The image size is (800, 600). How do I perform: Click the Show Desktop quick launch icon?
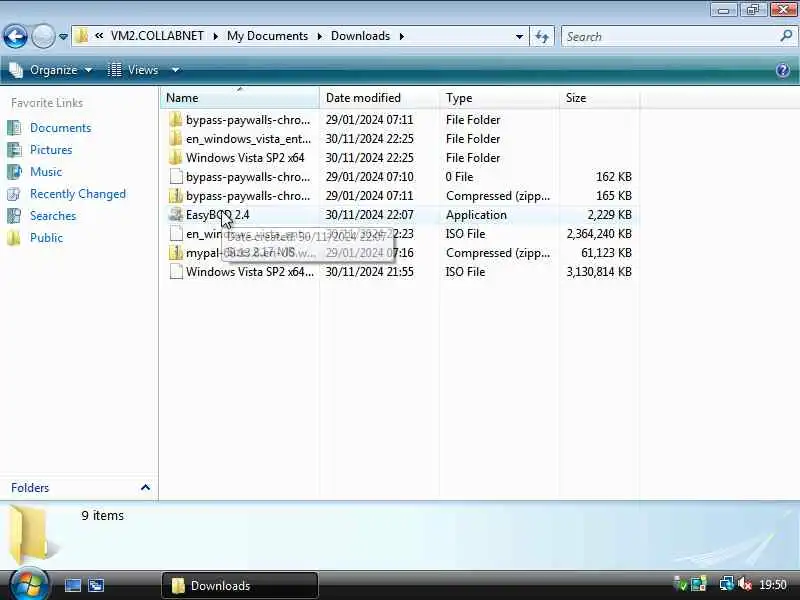[72, 585]
